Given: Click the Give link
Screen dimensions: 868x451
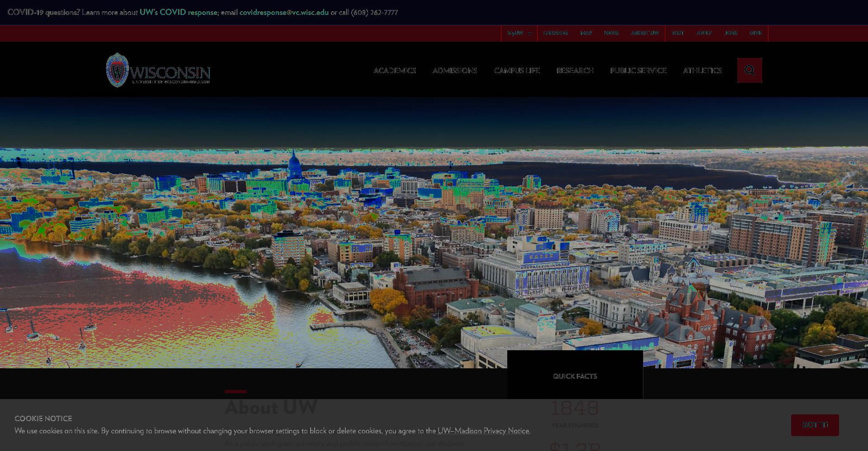Looking at the screenshot, I should (x=755, y=33).
